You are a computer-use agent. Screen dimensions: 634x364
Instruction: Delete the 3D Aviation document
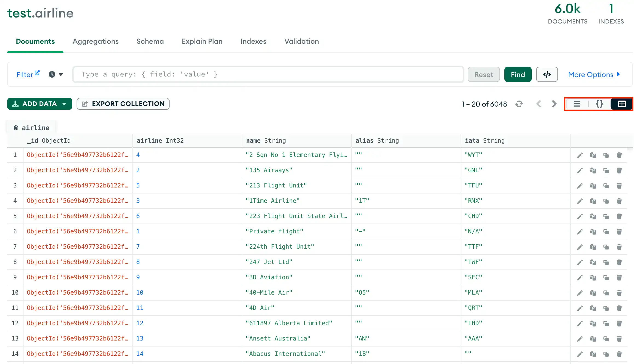pos(619,278)
